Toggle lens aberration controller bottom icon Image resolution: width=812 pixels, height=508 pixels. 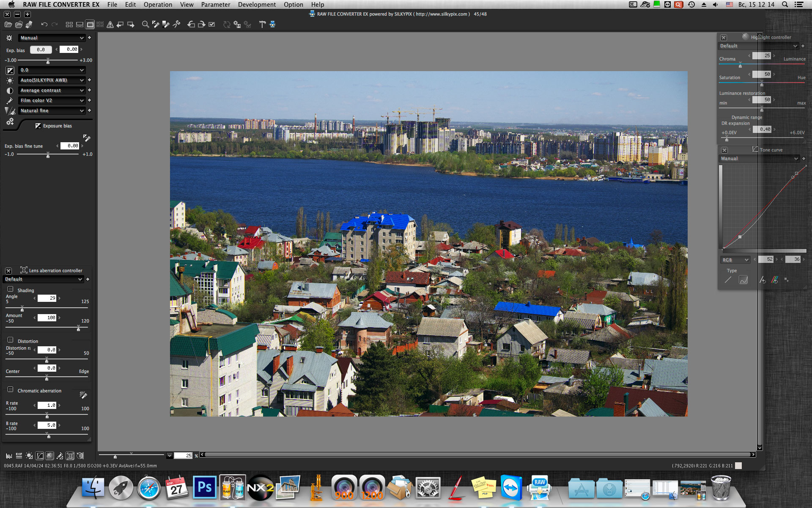(x=70, y=456)
